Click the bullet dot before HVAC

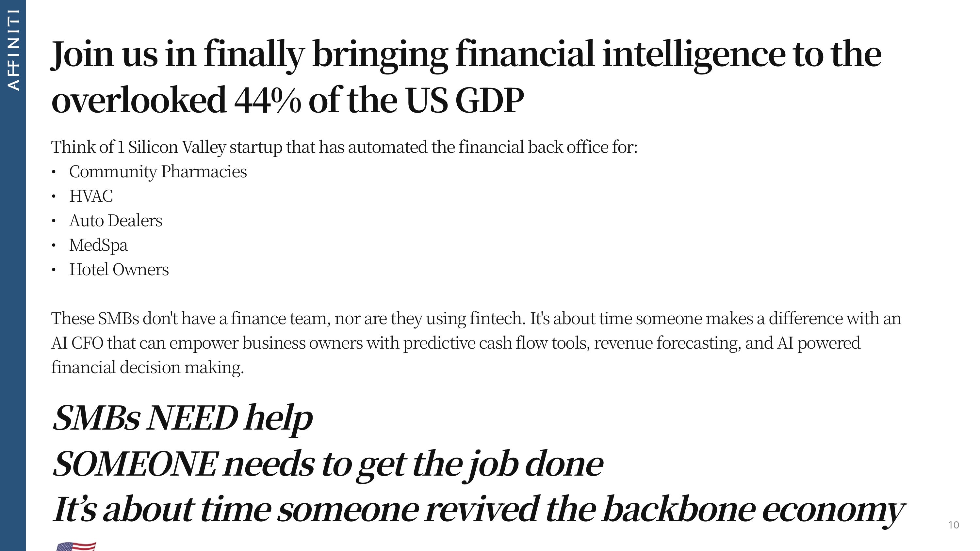pos(54,197)
